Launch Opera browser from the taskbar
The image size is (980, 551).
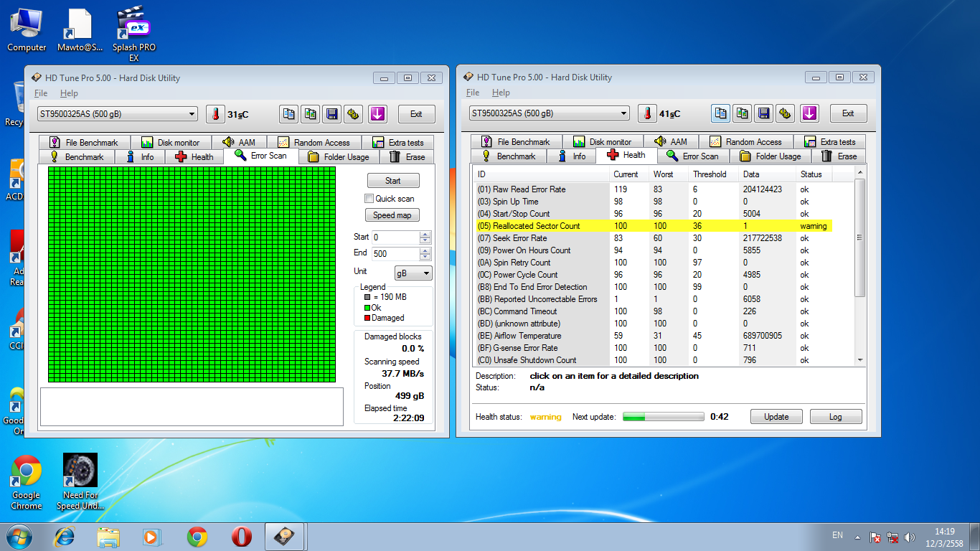click(242, 536)
